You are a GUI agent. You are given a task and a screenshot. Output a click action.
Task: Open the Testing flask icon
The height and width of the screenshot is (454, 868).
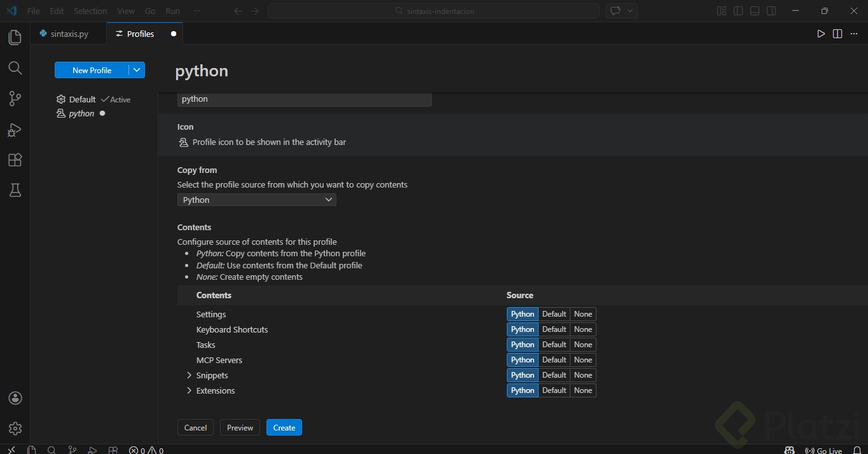pyautogui.click(x=15, y=190)
